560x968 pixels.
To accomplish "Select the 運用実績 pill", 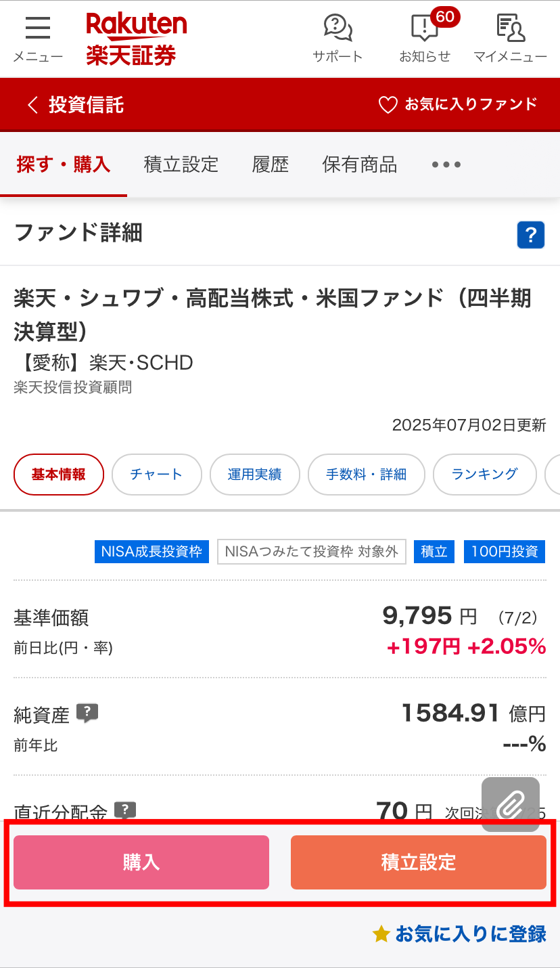I will [255, 475].
